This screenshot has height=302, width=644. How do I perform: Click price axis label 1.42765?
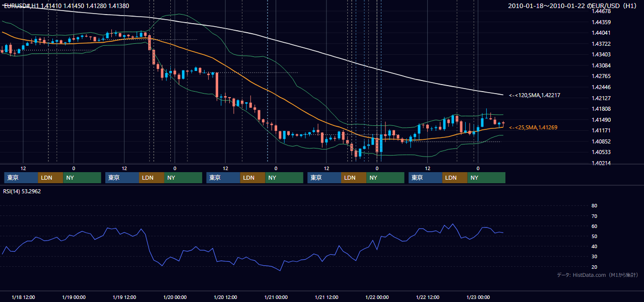click(x=601, y=76)
